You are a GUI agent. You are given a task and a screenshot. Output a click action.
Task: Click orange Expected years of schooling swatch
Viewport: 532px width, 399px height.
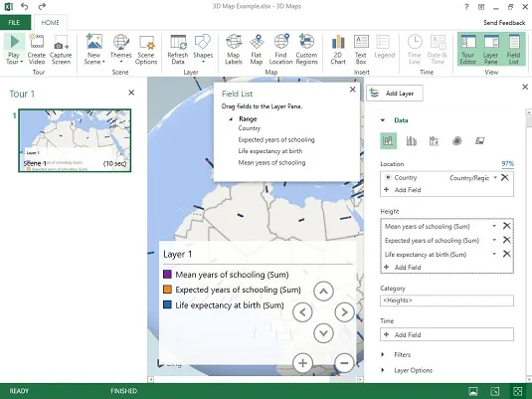[x=167, y=290]
